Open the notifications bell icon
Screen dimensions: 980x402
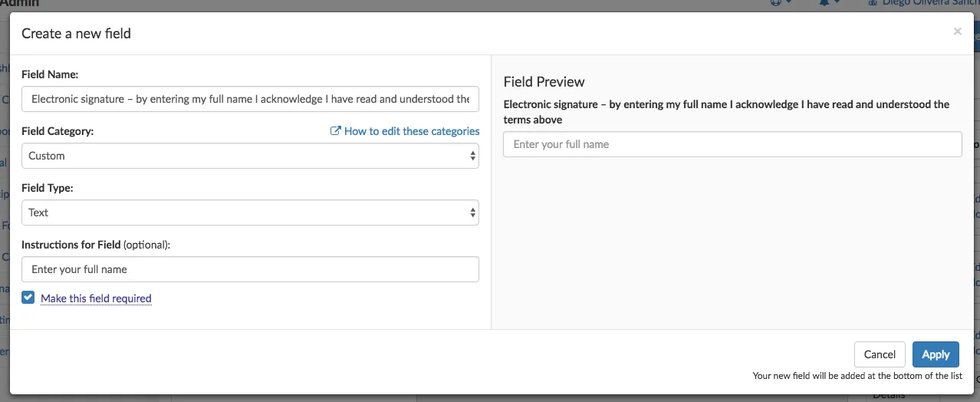(x=824, y=3)
